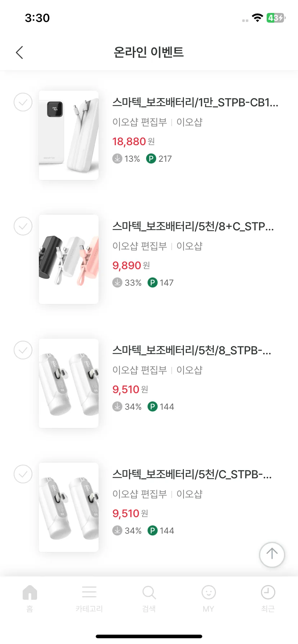Check the 5천/C_STPB product checkbox
The height and width of the screenshot is (644, 298).
(x=23, y=474)
